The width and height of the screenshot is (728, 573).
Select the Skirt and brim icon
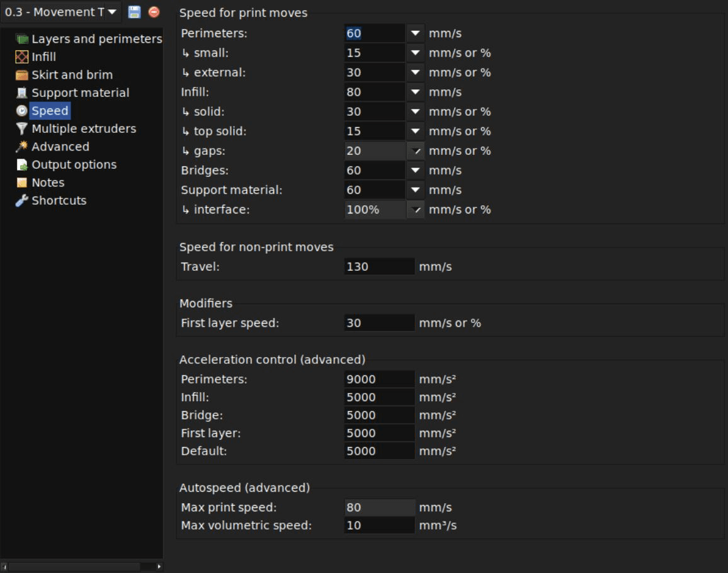click(x=22, y=75)
